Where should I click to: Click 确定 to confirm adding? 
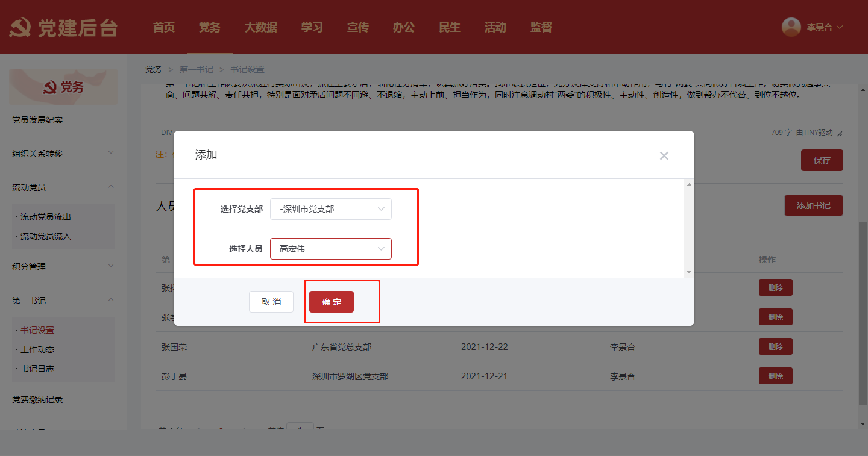pos(331,302)
